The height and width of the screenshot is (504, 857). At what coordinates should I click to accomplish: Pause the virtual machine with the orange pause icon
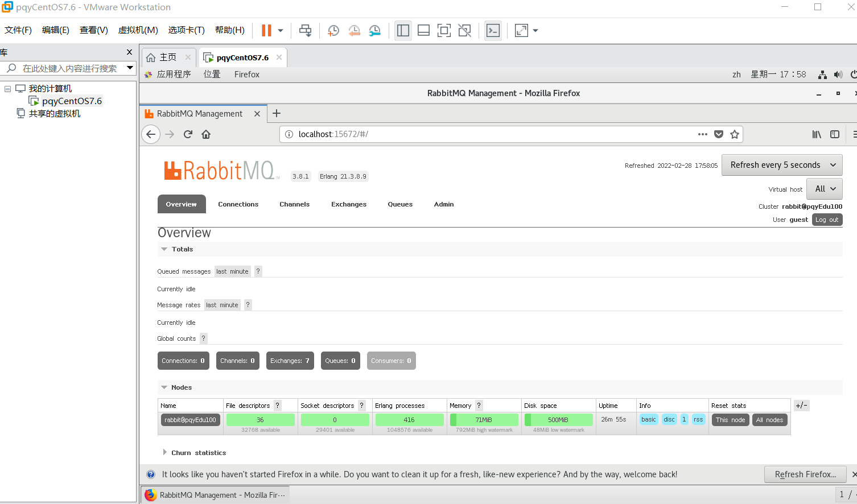coord(266,30)
